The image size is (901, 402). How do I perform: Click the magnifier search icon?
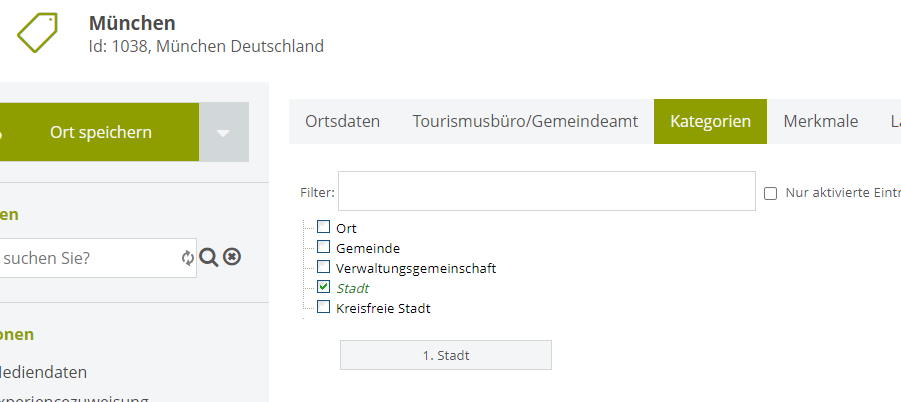(209, 258)
